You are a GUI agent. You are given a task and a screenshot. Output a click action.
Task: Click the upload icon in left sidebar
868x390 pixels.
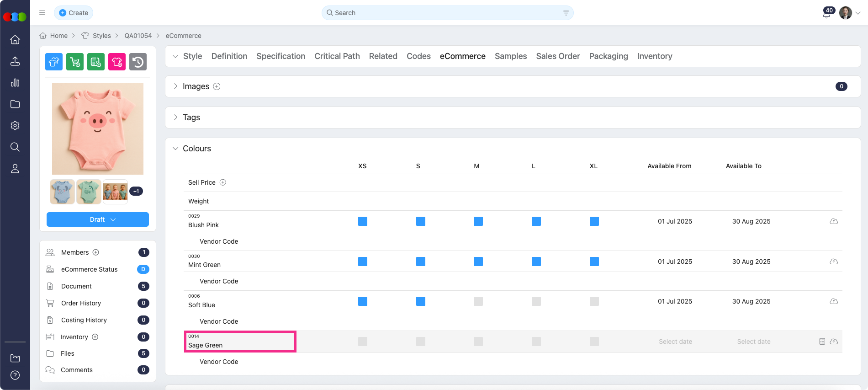(x=15, y=61)
